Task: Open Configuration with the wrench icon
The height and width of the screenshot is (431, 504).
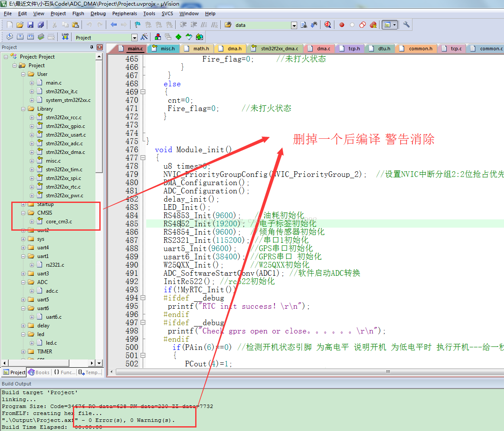Action: point(406,25)
